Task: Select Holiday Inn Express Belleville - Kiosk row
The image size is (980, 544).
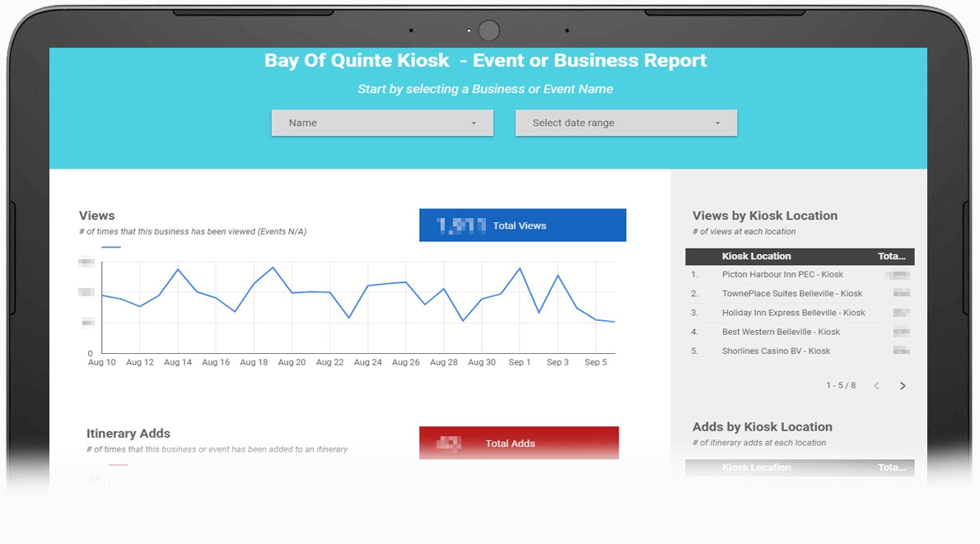Action: [x=800, y=313]
